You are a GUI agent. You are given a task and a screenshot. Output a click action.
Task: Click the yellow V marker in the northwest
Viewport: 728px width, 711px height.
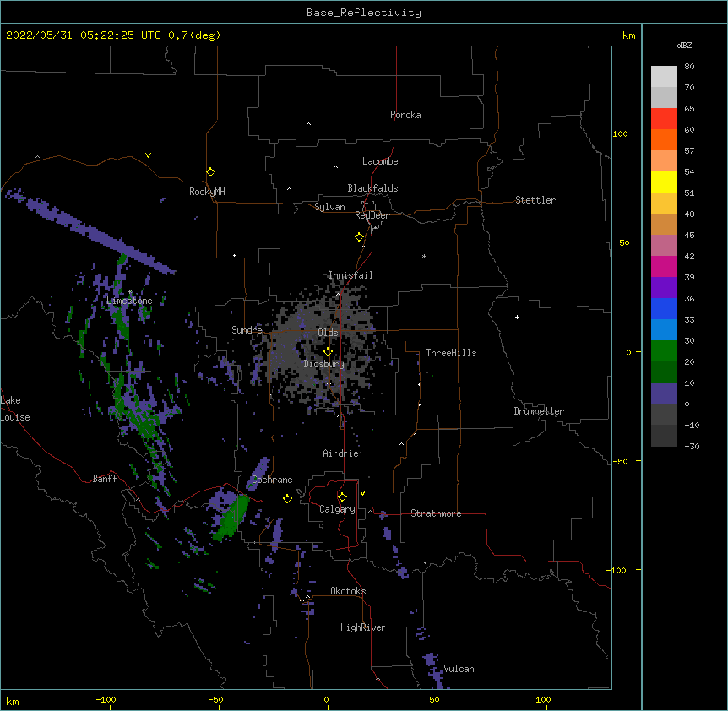(x=148, y=155)
